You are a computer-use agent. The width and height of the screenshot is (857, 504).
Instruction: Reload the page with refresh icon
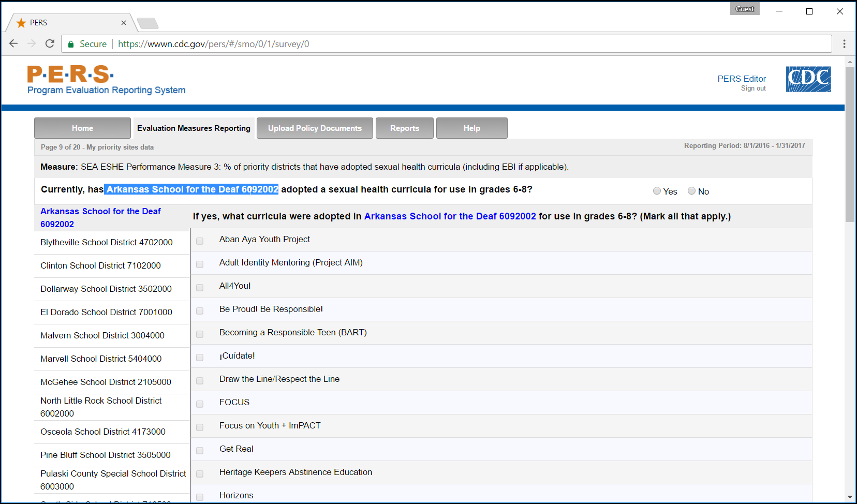click(x=50, y=43)
